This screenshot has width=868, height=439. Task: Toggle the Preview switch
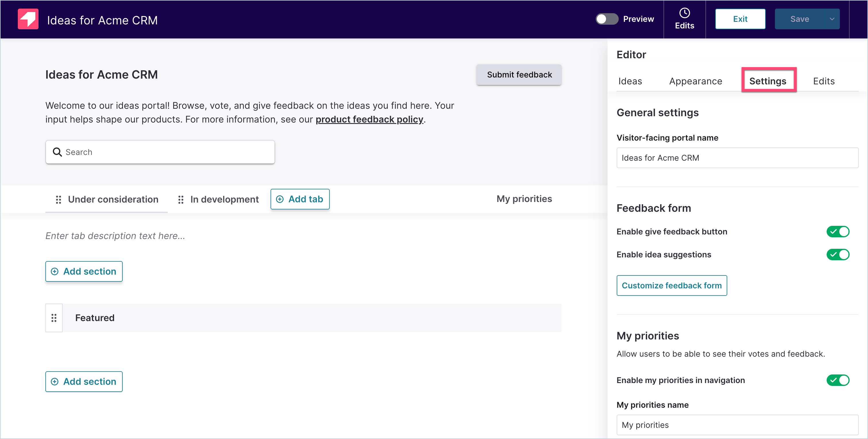click(607, 19)
